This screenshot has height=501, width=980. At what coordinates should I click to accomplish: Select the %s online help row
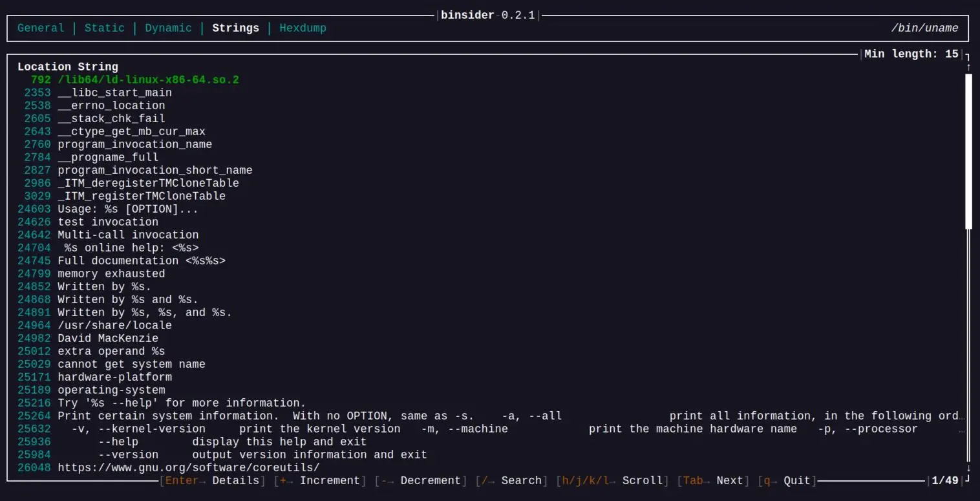click(x=489, y=248)
